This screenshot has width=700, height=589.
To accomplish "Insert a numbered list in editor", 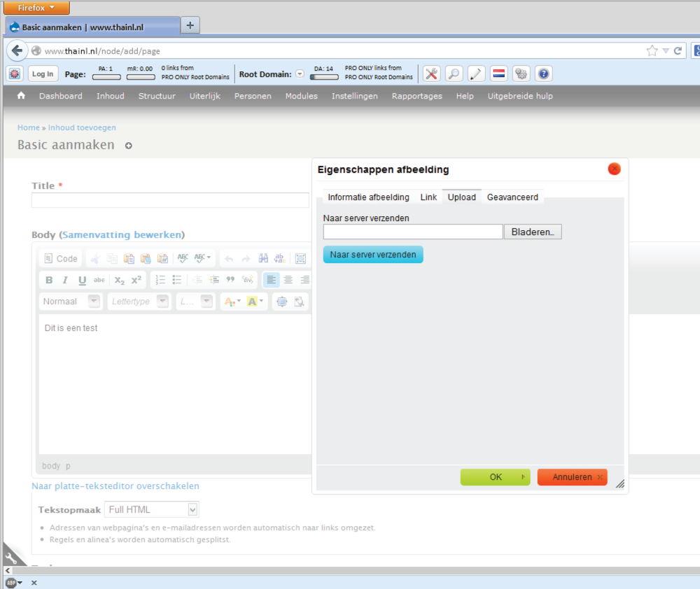I will (x=160, y=280).
